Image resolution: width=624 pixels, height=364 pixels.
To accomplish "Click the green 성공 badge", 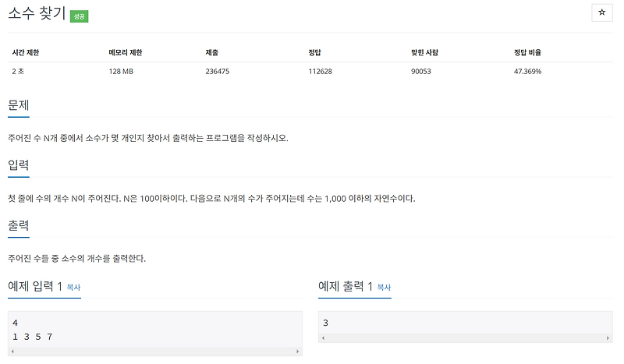I will coord(80,16).
